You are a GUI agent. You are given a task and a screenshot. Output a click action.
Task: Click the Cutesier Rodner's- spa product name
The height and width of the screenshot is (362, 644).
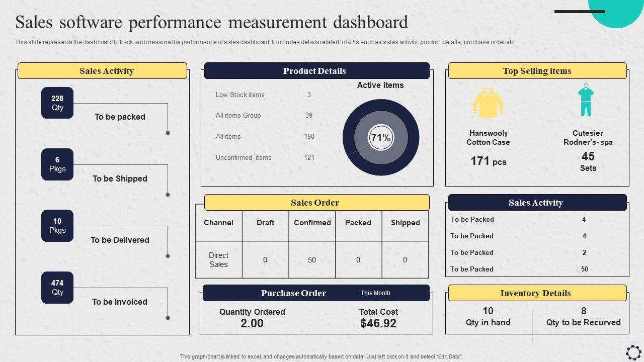[x=588, y=138]
